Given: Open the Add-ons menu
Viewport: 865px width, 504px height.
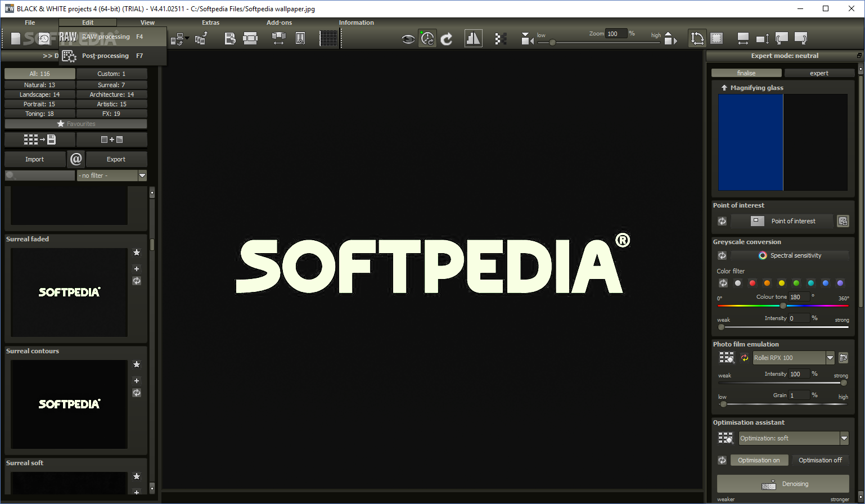Looking at the screenshot, I should (280, 22).
